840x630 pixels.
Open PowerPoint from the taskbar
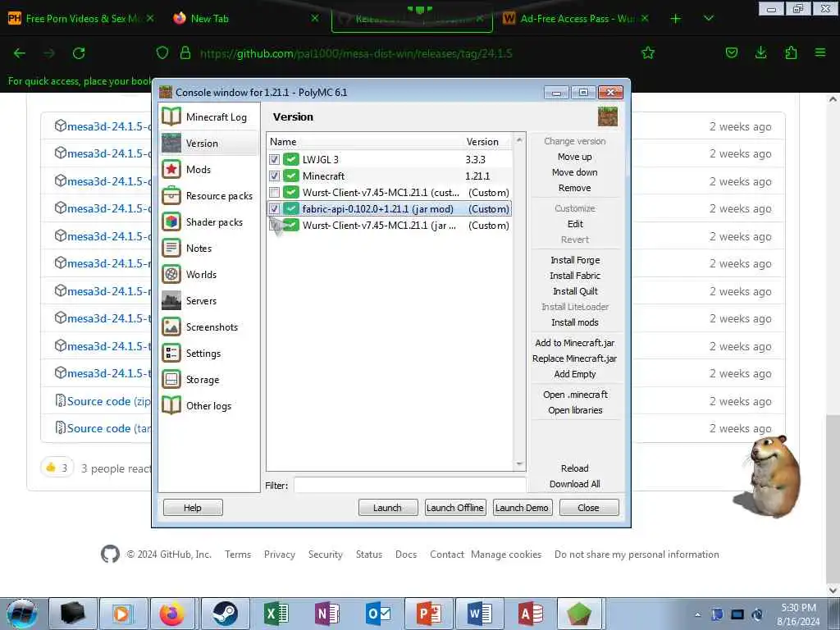[429, 614]
